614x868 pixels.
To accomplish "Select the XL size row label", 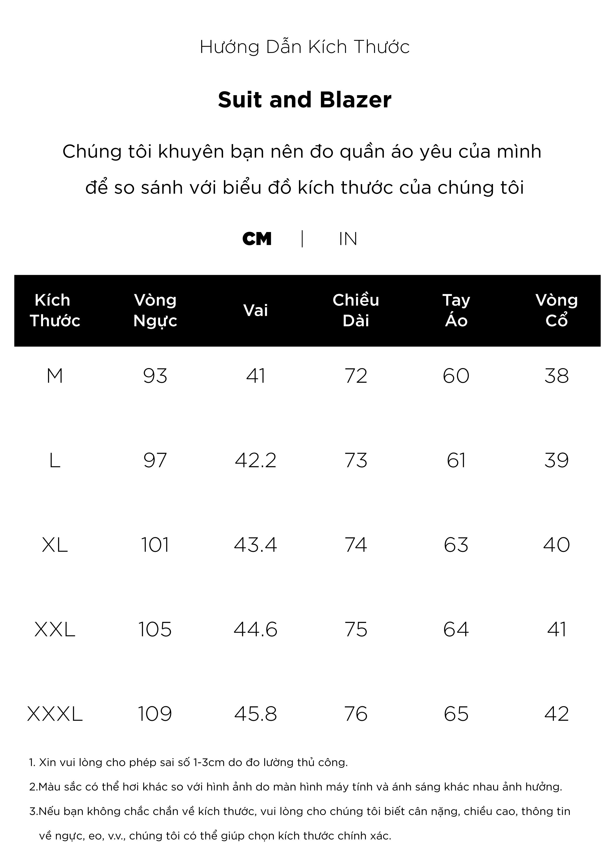I will pos(55,545).
